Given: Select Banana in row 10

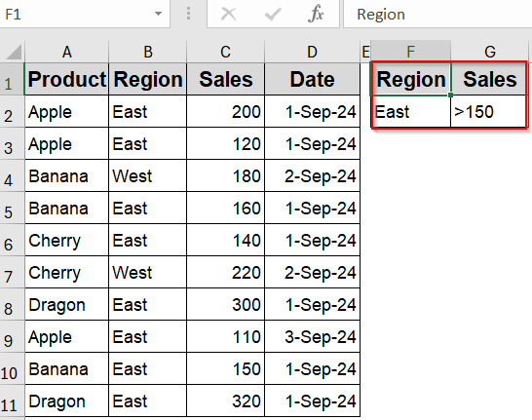Looking at the screenshot, I should 67,368.
